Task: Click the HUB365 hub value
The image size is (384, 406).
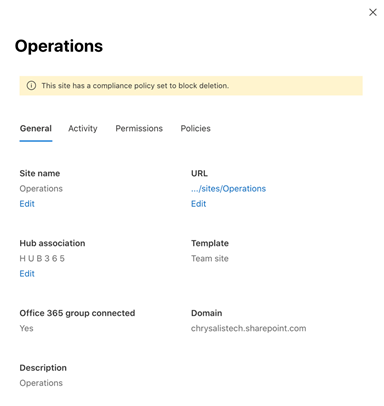Action: click(x=42, y=258)
